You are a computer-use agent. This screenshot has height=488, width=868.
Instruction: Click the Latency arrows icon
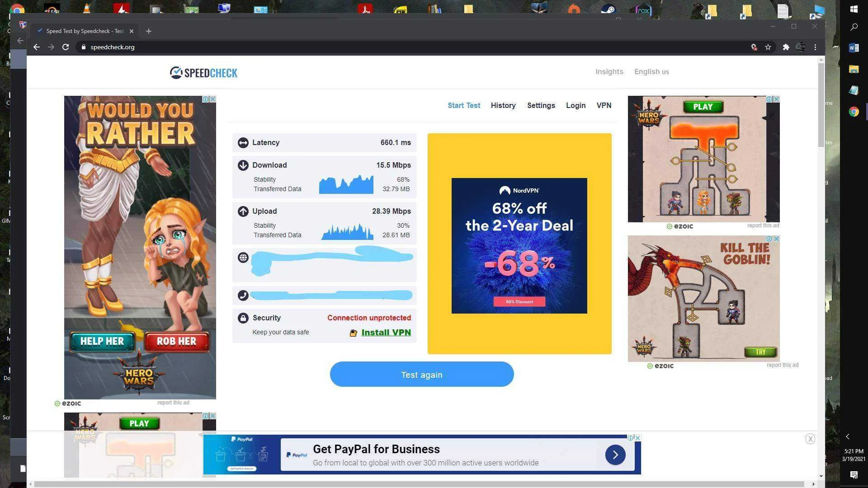243,143
